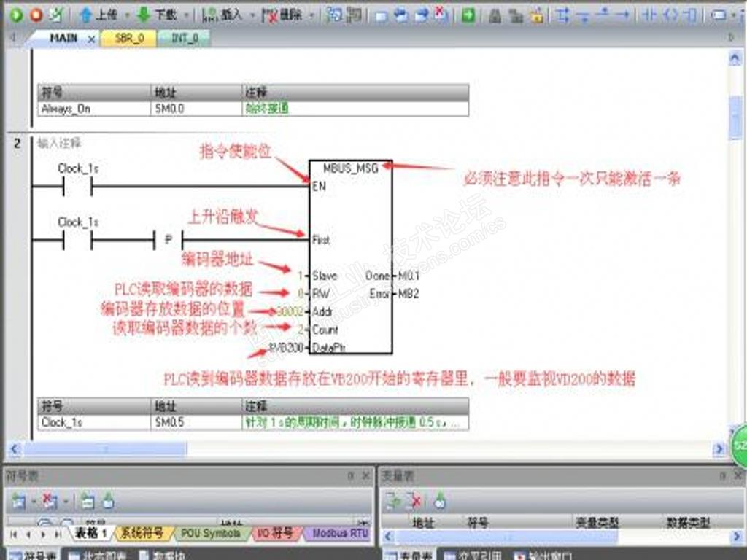Open the dropdown at toolbar right end

click(735, 16)
